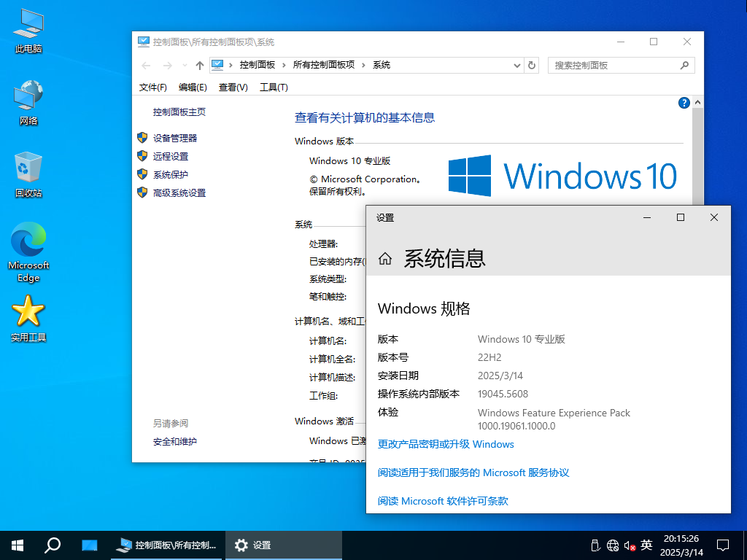Image resolution: width=747 pixels, height=560 pixels.
Task: Close the 设置 window
Action: [713, 217]
